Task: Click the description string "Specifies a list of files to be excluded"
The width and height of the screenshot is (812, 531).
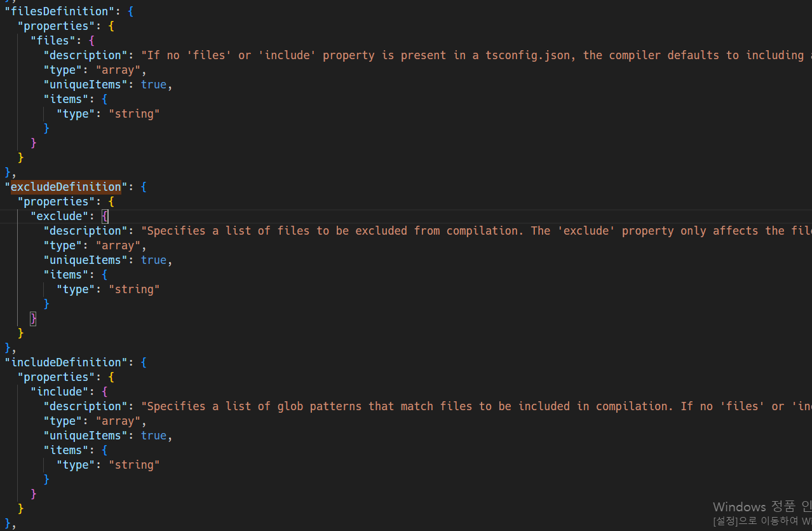Action: (x=477, y=231)
